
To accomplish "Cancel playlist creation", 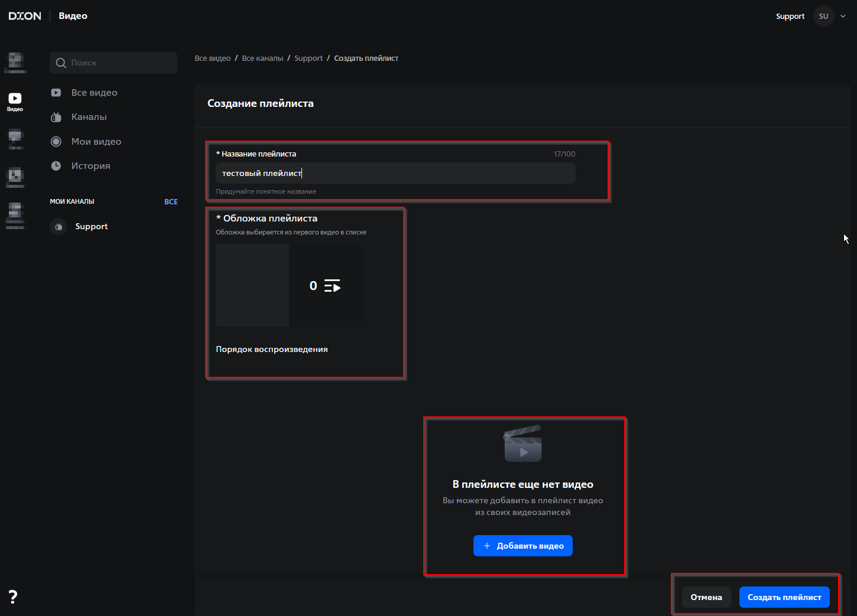I will pos(706,597).
